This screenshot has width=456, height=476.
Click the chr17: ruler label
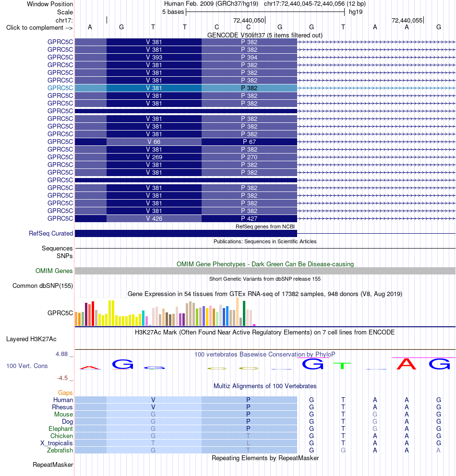click(64, 20)
